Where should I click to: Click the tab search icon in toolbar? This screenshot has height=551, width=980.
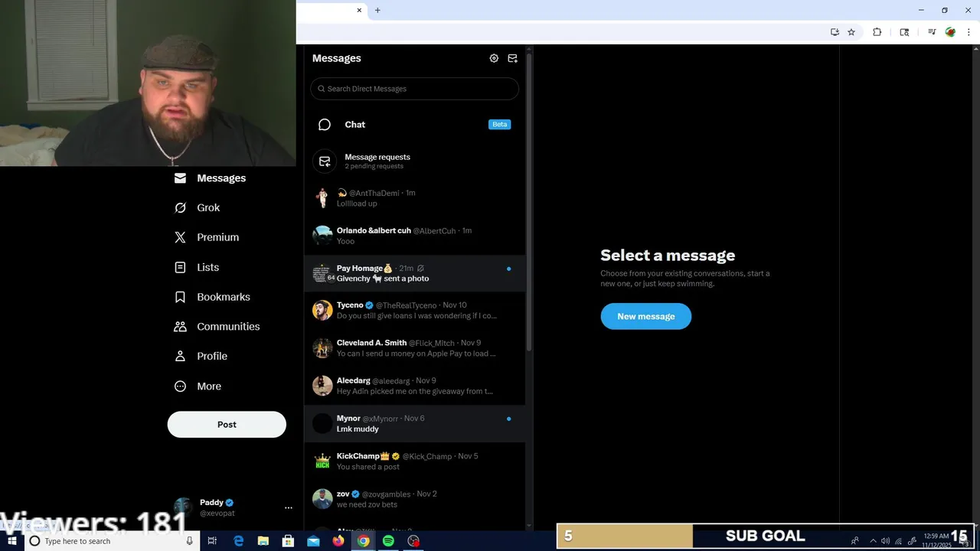coord(904,32)
